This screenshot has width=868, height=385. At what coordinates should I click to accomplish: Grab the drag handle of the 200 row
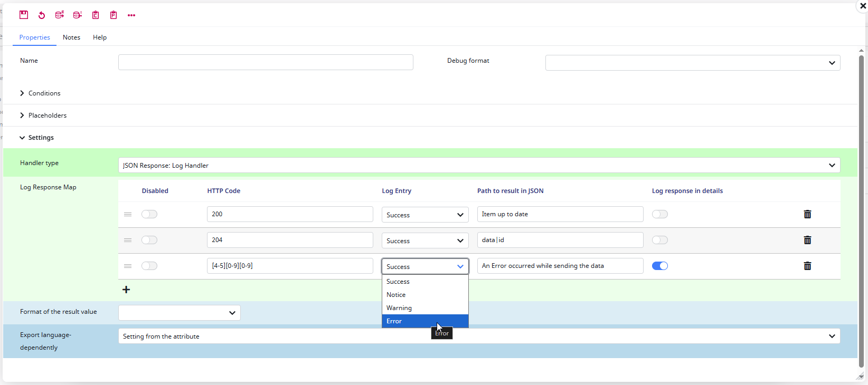tap(128, 214)
